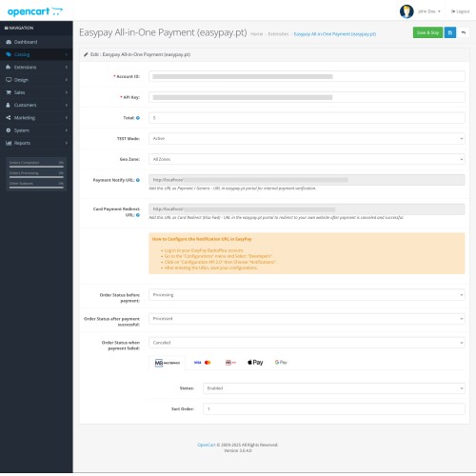Viewport: 476px width, 476px height.
Task: Click the pencil edit icon in panel header
Action: [86, 54]
